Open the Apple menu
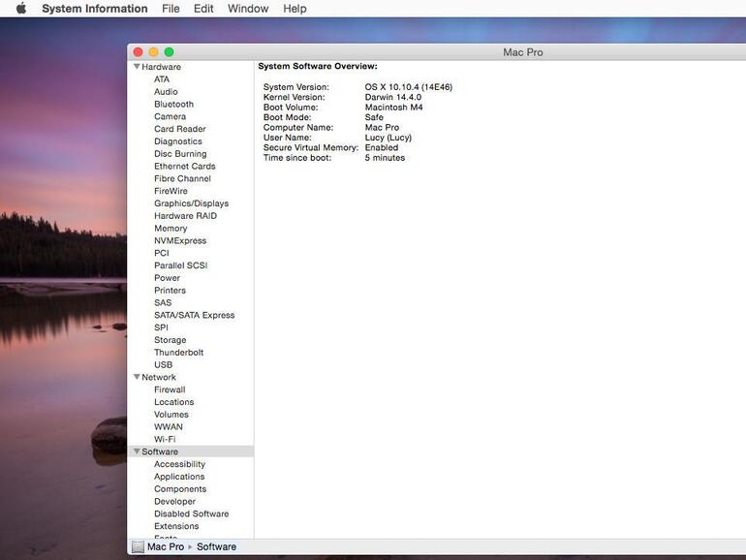Image resolution: width=746 pixels, height=560 pixels. pos(21,9)
